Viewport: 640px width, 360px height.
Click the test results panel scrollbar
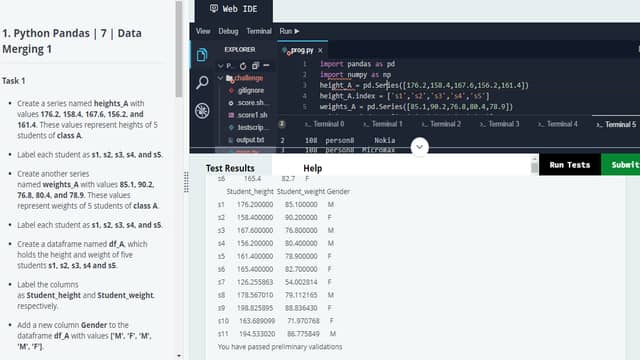pyautogui.click(x=534, y=166)
